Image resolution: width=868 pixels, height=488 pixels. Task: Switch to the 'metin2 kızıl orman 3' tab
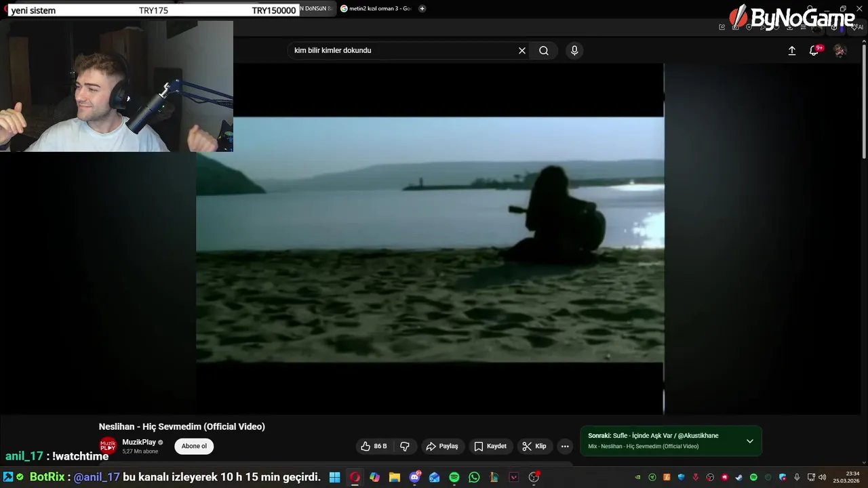pos(376,9)
